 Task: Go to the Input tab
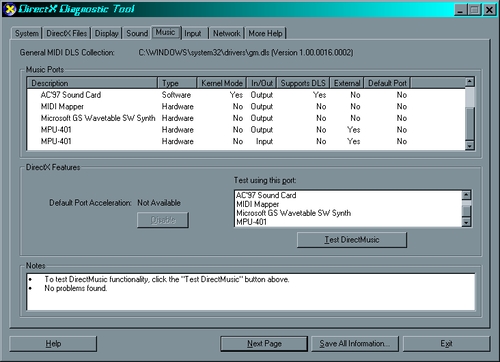[x=193, y=33]
